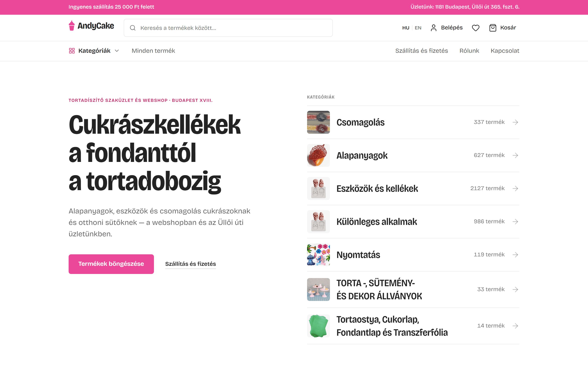Click the '627 termék' count
588x368 pixels.
click(489, 155)
